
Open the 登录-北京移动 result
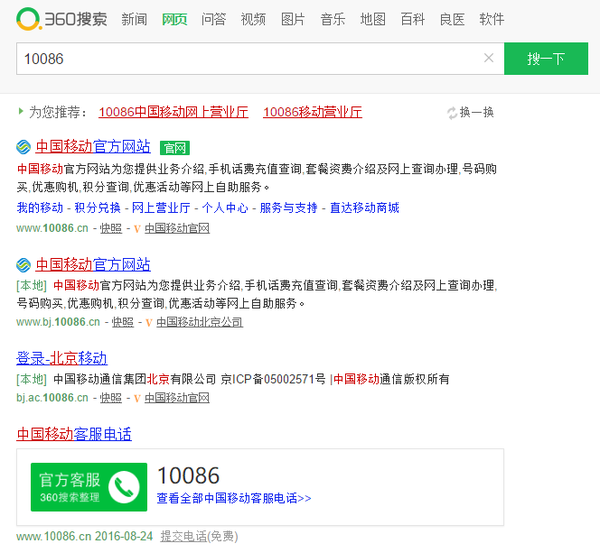click(x=62, y=358)
